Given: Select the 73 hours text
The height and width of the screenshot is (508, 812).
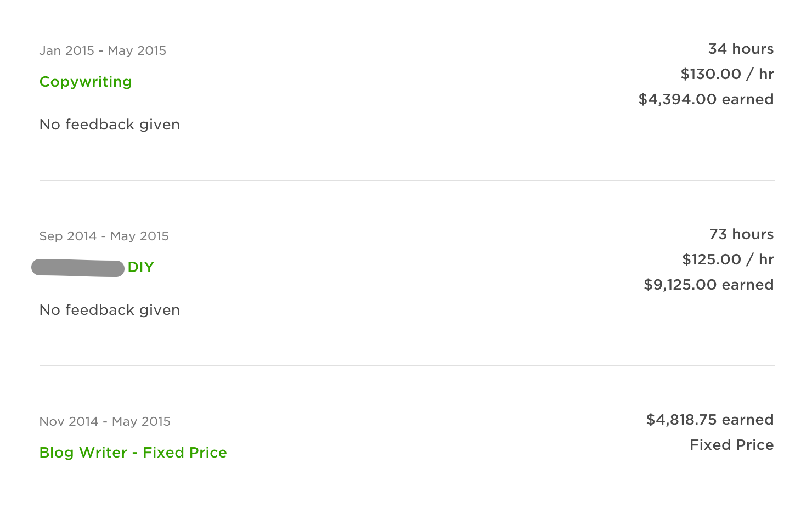Looking at the screenshot, I should [x=741, y=234].
